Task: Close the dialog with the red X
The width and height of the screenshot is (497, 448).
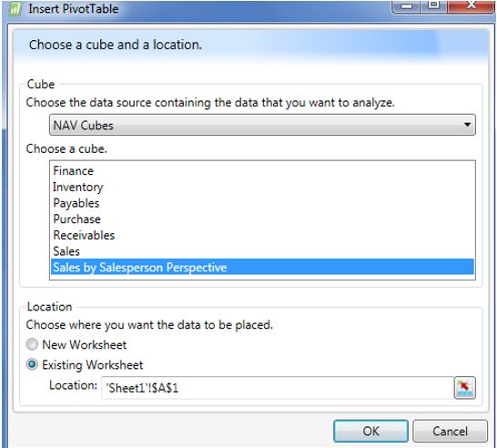Action: click(471, 6)
